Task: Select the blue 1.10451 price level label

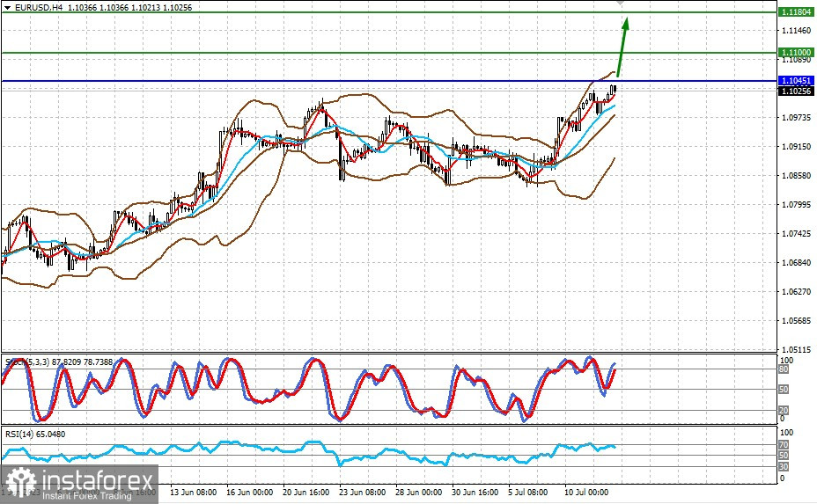Action: coord(796,81)
